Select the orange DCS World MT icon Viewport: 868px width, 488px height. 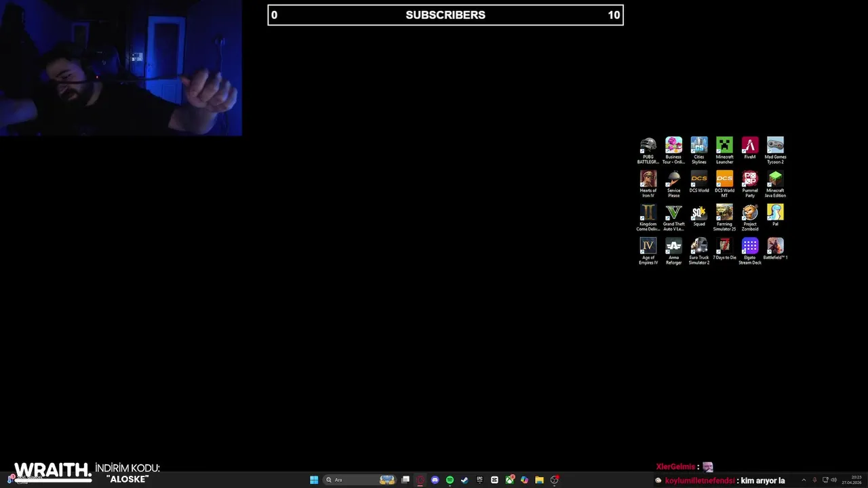tap(724, 184)
